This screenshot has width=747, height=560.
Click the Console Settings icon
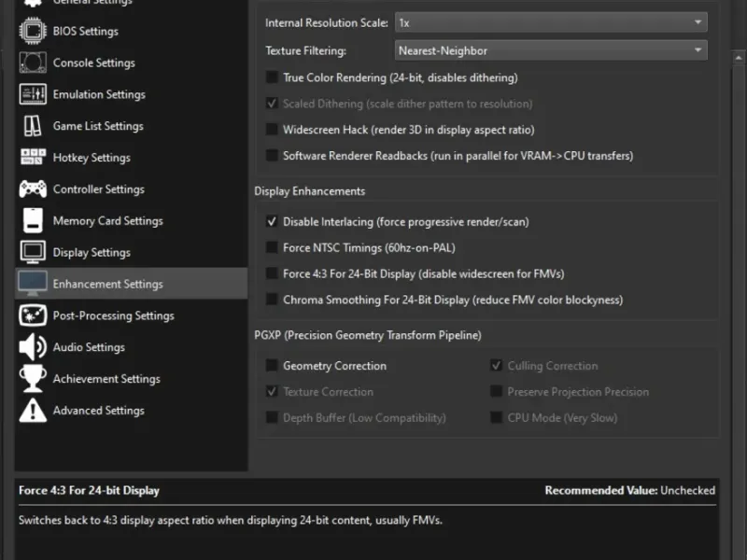click(33, 63)
